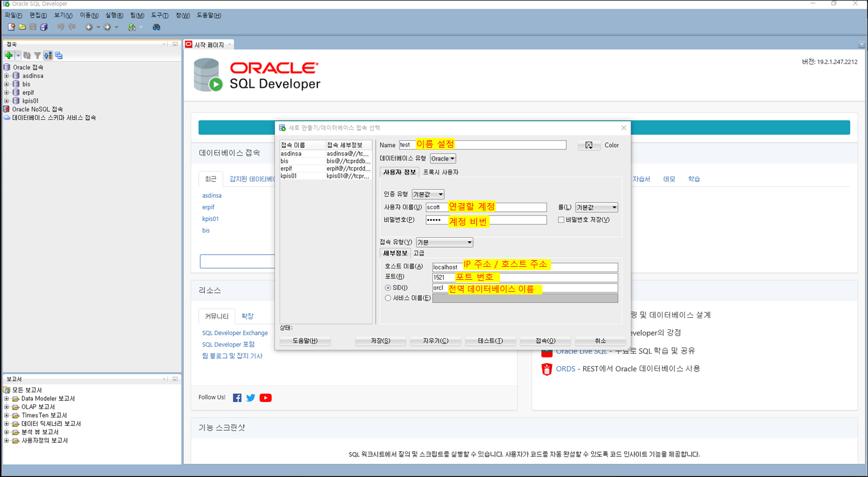Click the Name input field
Screen dimensions: 868x477
[x=483, y=145]
